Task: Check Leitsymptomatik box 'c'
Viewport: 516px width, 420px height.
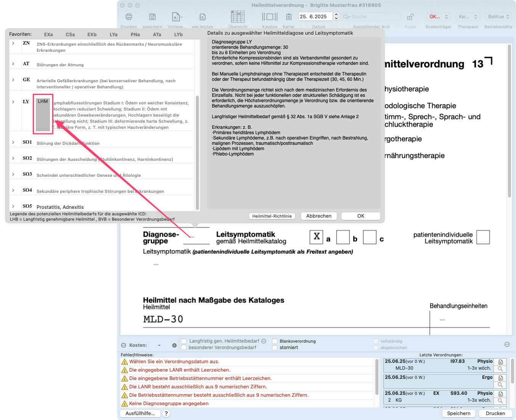Action: (370, 237)
